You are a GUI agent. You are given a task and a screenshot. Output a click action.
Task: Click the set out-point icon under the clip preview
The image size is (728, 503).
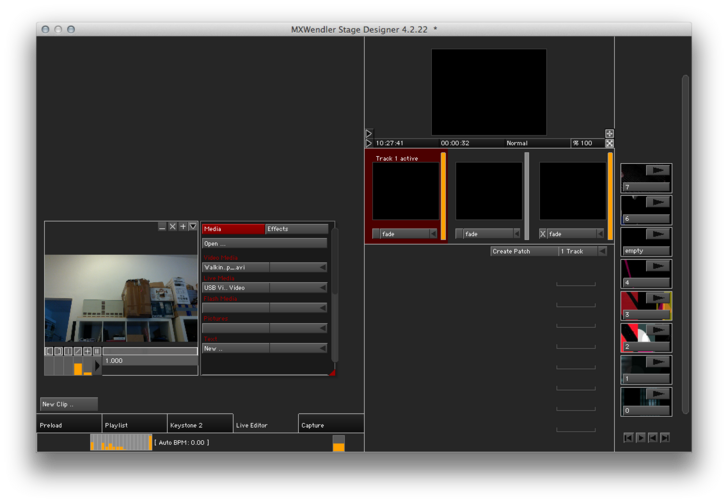click(x=58, y=351)
